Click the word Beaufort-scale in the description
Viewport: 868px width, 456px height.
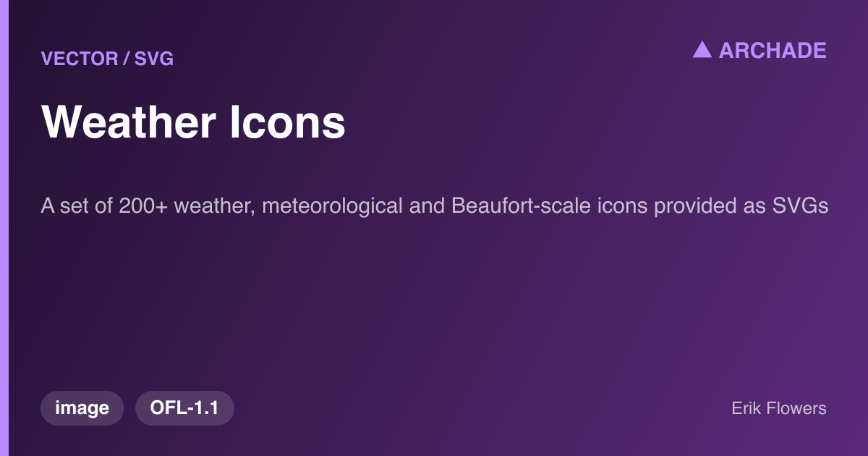[522, 206]
